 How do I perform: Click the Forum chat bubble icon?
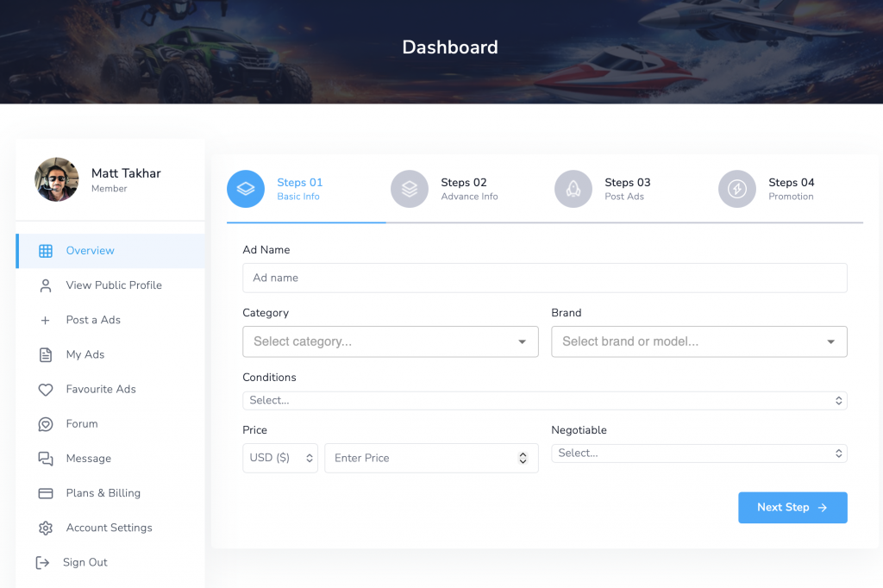pyautogui.click(x=46, y=424)
